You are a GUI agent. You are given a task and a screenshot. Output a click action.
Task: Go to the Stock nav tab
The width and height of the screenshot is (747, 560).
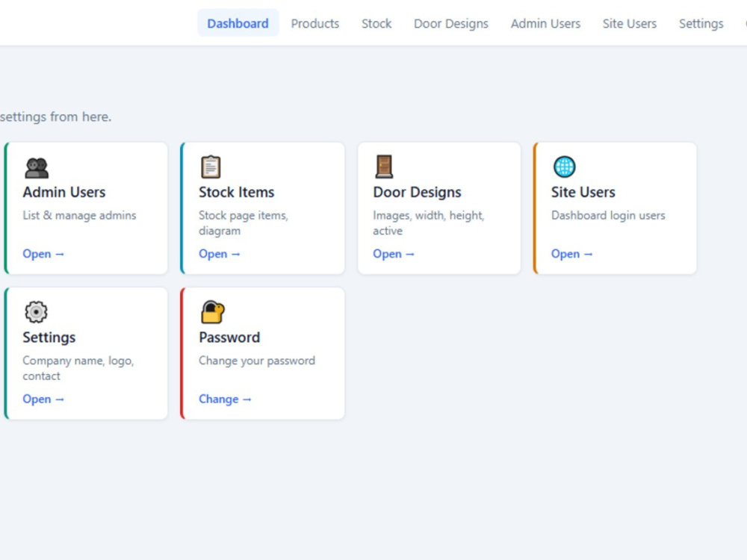coord(376,23)
